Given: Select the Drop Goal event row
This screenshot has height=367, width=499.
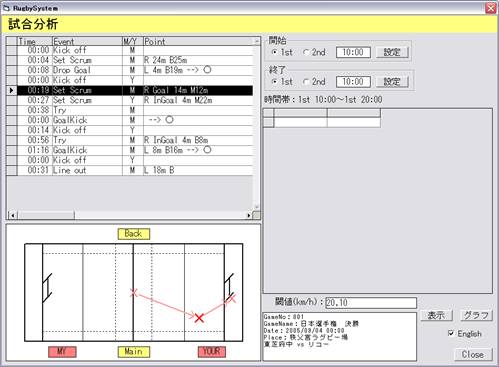Looking at the screenshot, I should 135,70.
